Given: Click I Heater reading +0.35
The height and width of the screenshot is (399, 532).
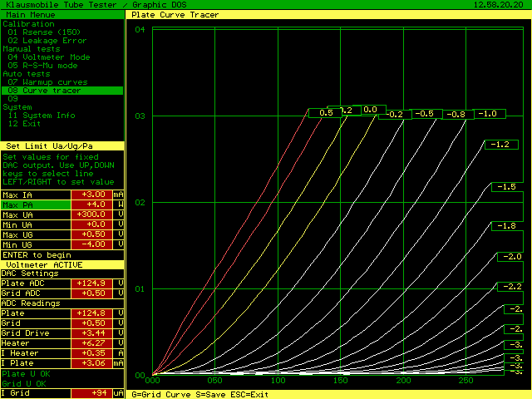Looking at the screenshot, I should [91, 353].
